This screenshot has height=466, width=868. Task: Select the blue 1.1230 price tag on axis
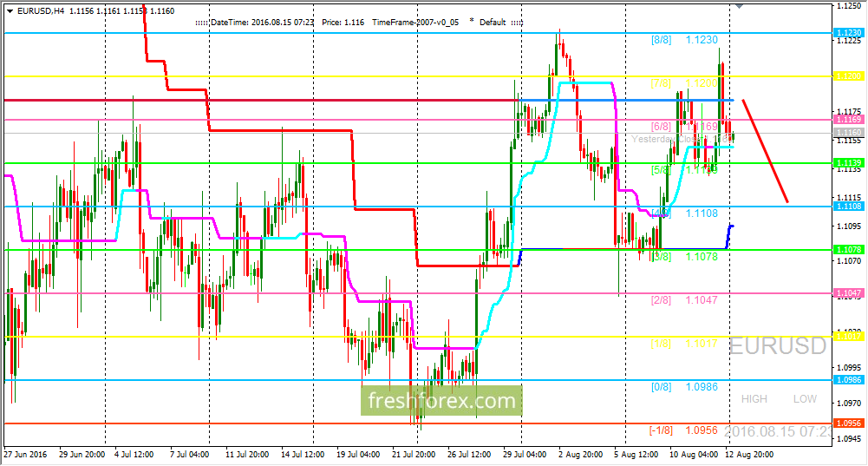(849, 33)
